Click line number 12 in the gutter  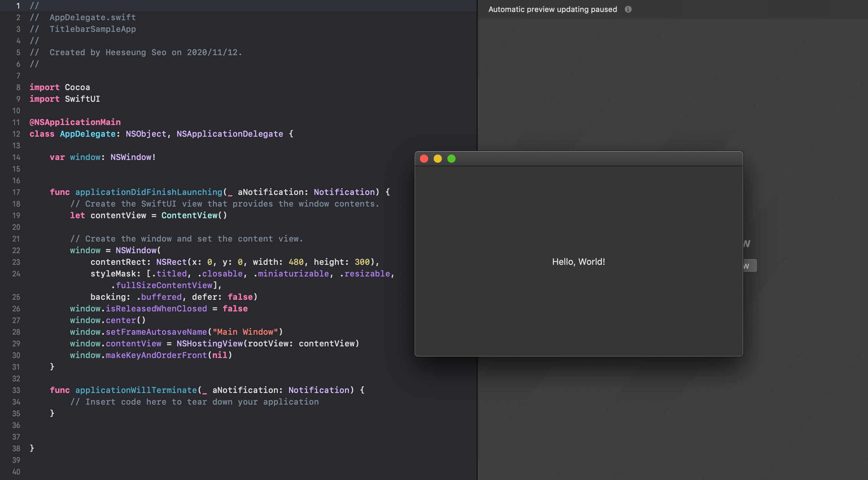[16, 134]
